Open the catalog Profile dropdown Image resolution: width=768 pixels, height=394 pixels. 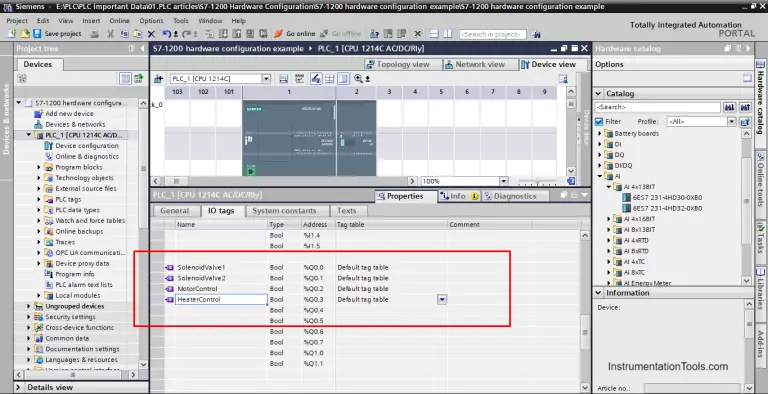click(731, 122)
